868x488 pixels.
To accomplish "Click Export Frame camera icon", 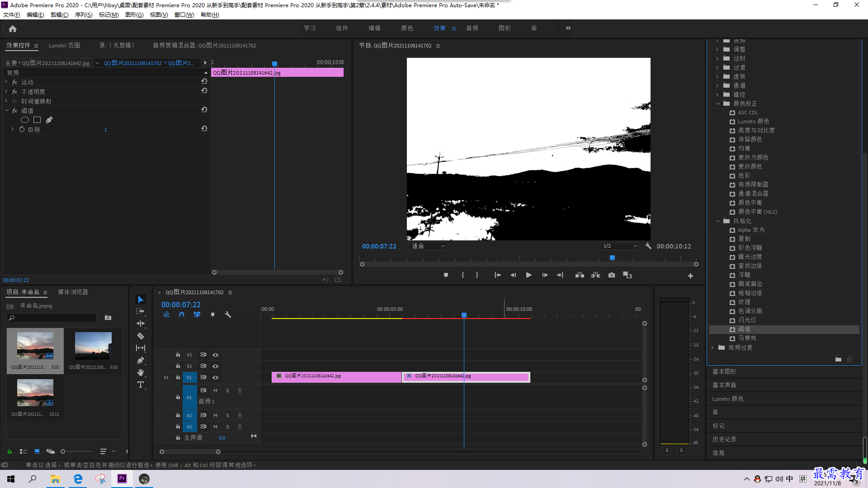I will pos(612,275).
